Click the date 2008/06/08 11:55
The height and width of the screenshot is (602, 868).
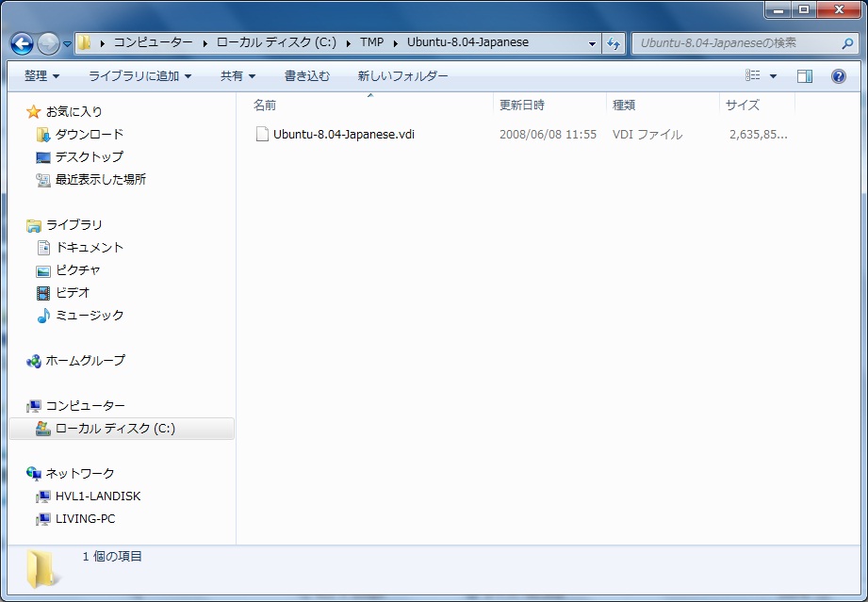[x=548, y=135]
